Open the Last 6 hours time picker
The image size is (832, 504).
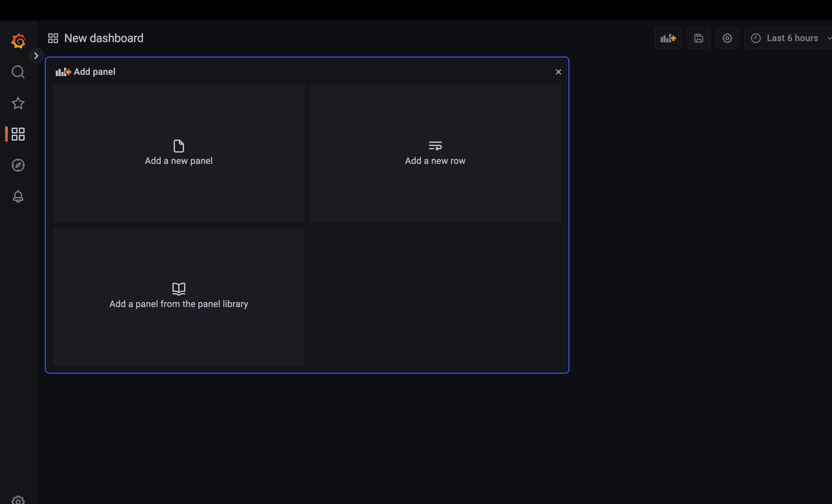787,38
